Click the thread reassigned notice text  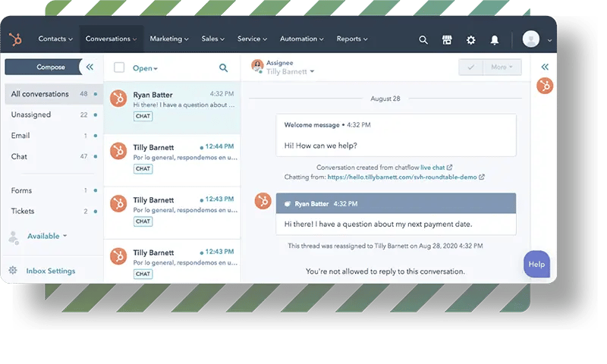point(385,246)
